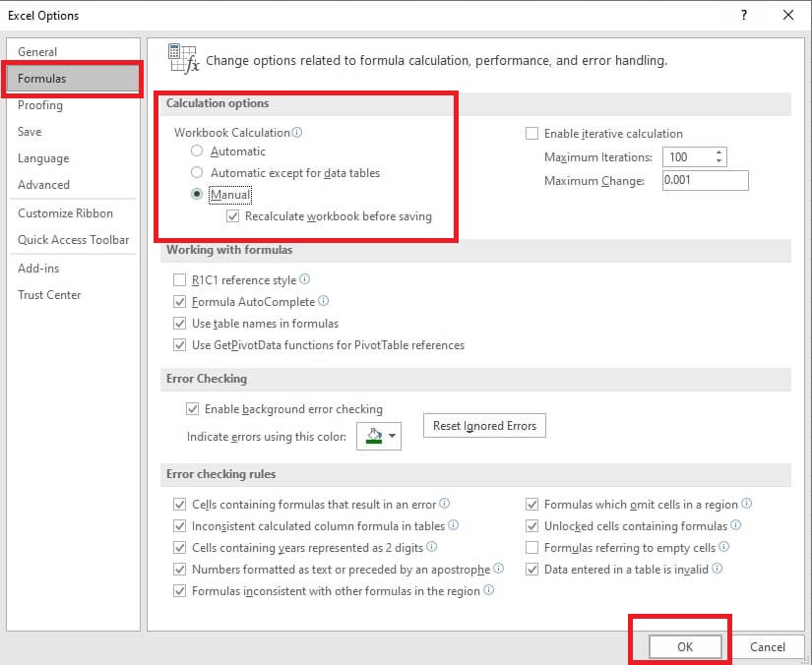Click info icon for inconsistent calculated column formula
The height and width of the screenshot is (665, 812).
[x=453, y=524]
